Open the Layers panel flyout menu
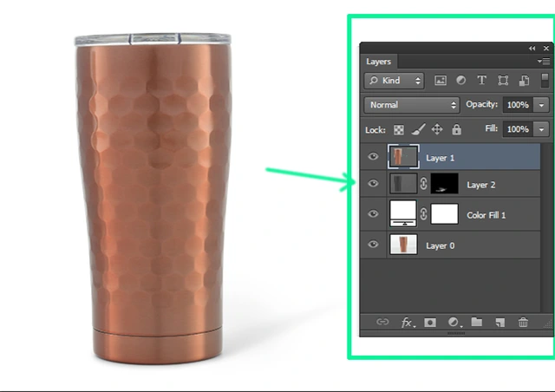Screen dimensions: 555x392 [544, 62]
